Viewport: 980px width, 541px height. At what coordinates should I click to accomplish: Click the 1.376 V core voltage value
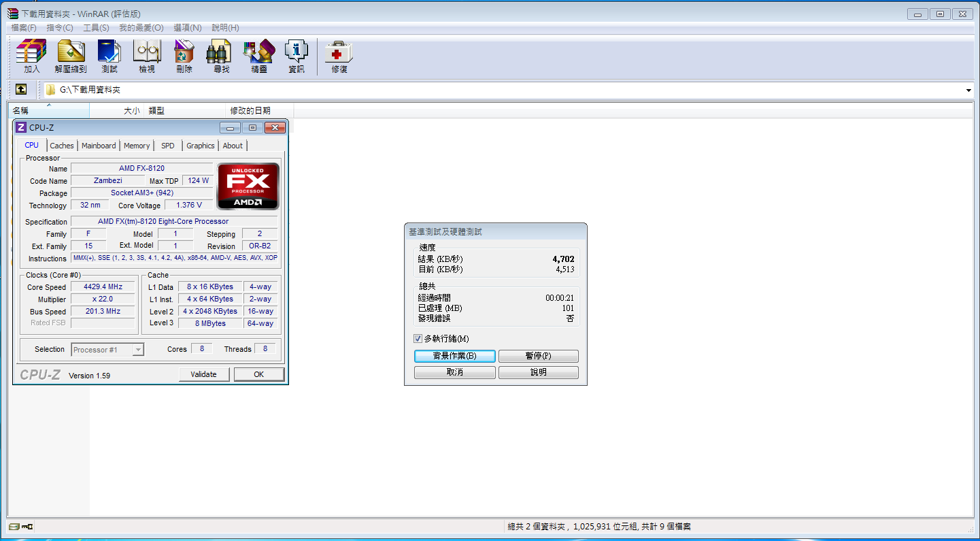tap(189, 205)
